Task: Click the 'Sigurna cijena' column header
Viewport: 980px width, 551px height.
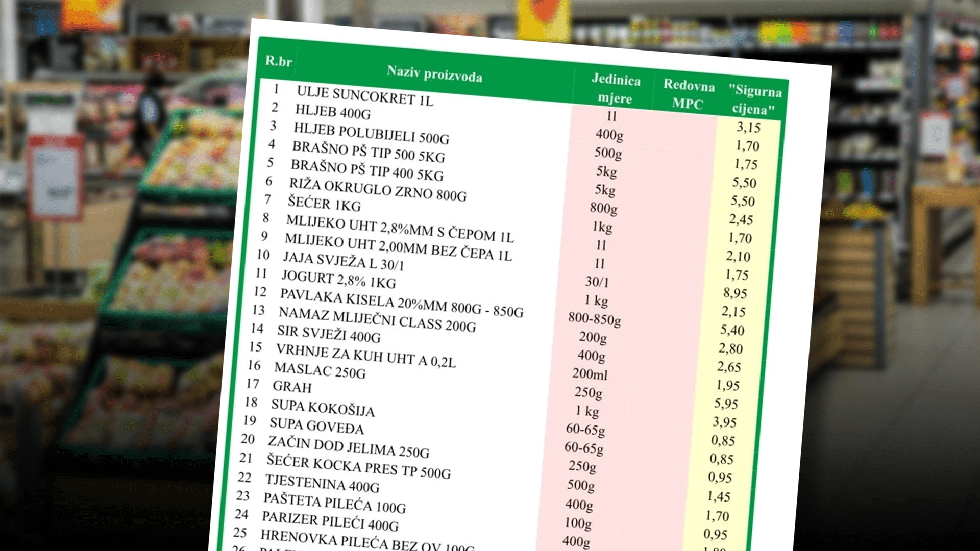Action: [x=754, y=100]
